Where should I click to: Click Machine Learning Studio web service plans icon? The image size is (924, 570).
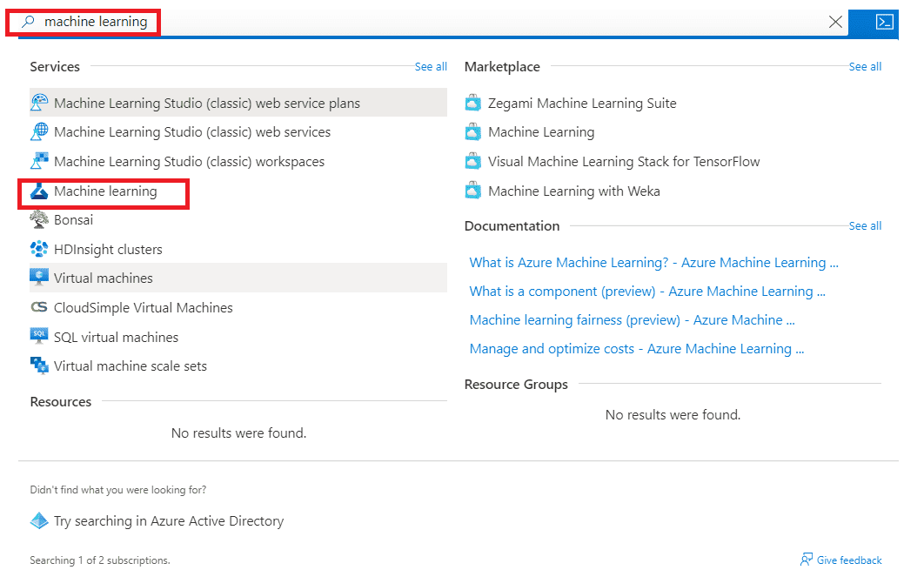pyautogui.click(x=39, y=103)
